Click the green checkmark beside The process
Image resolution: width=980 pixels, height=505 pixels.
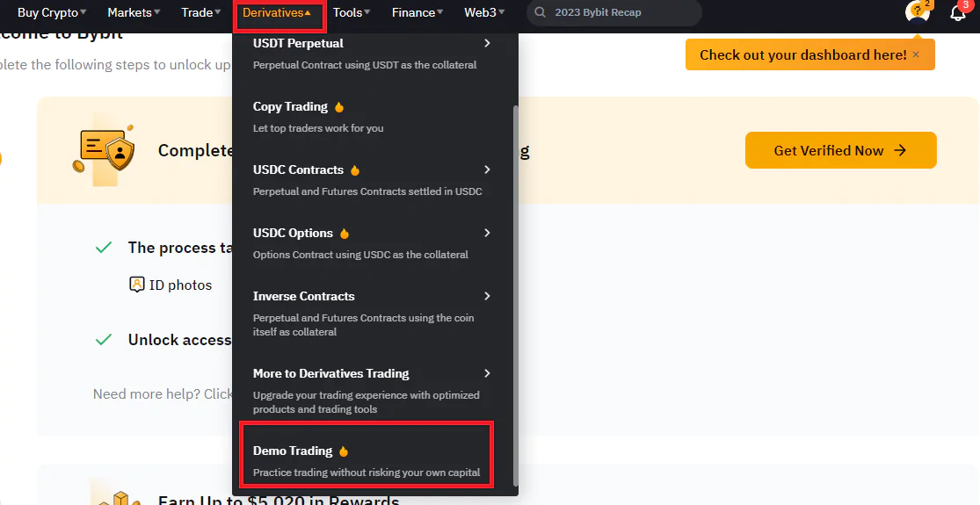pos(103,248)
